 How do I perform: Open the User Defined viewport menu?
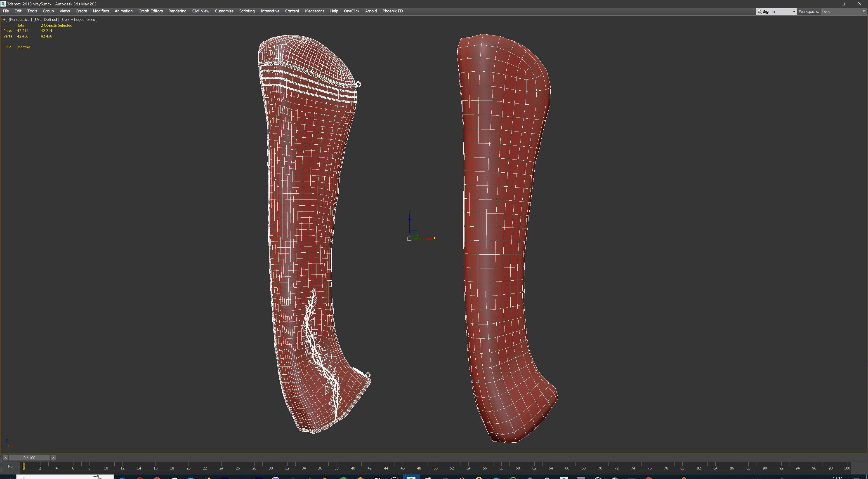point(46,19)
